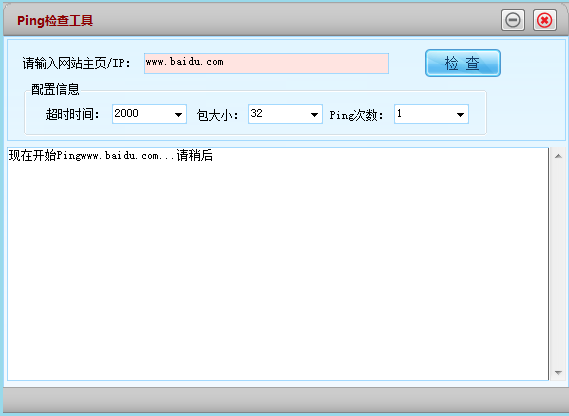Click the 请输入网站主页/IP label

click(77, 63)
